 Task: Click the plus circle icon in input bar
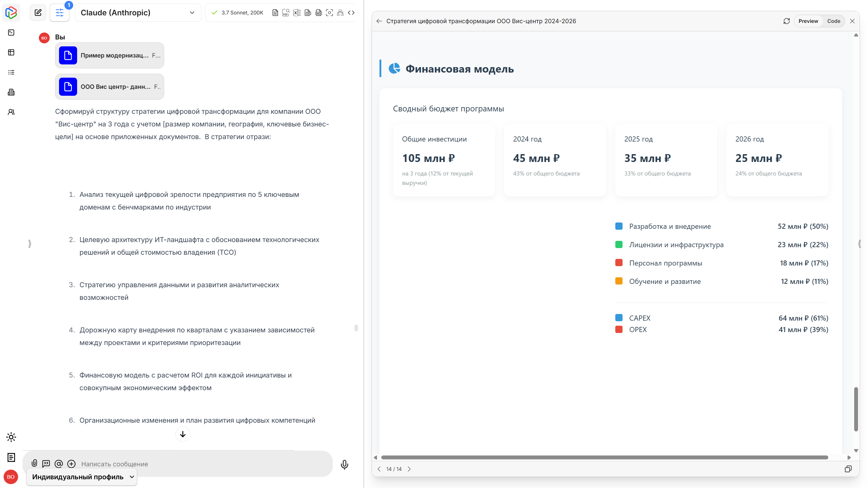coord(71,464)
